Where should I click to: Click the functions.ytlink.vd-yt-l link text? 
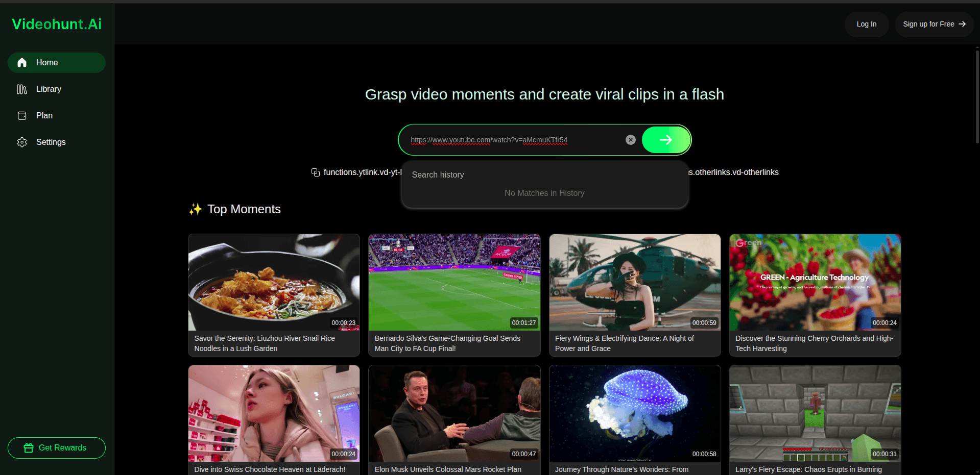pos(363,172)
